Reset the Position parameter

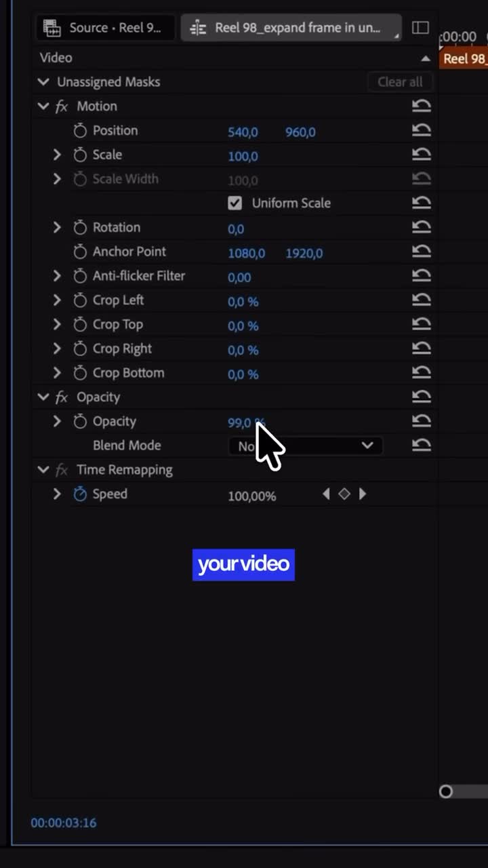click(x=422, y=131)
